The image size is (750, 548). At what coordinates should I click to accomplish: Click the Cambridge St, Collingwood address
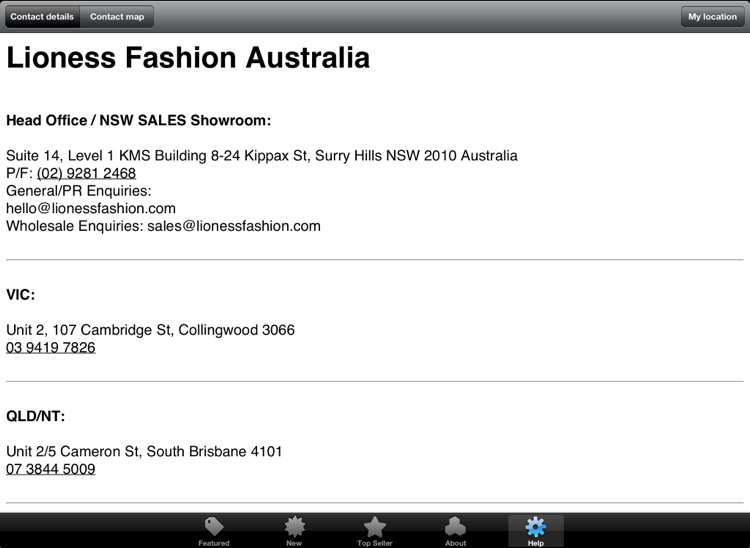point(150,329)
